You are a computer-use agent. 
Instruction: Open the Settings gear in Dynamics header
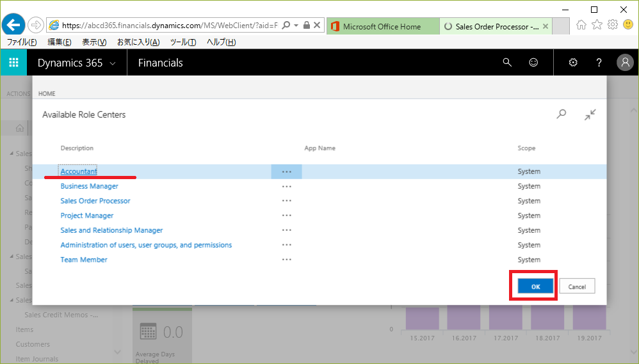point(573,62)
